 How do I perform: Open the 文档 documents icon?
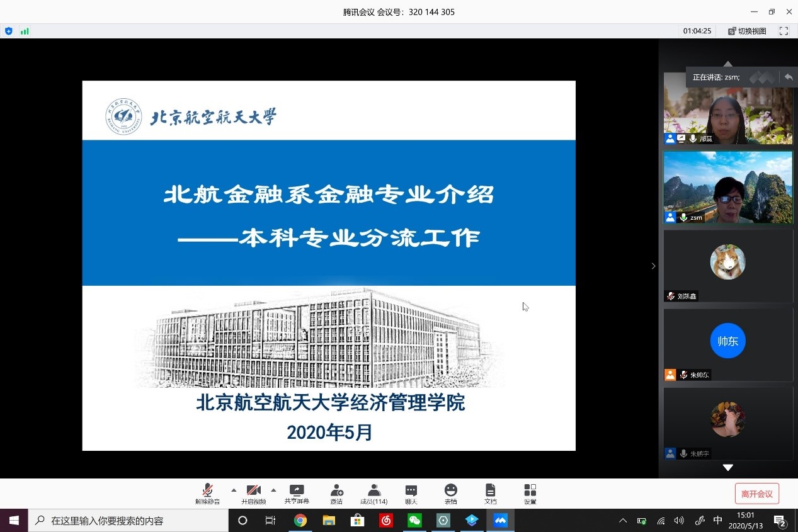(x=490, y=494)
